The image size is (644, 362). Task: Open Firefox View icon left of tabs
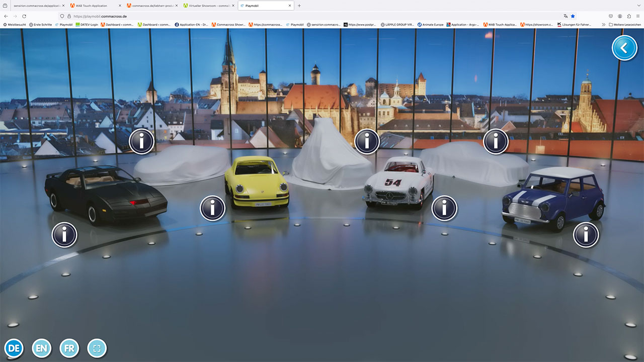click(x=5, y=6)
